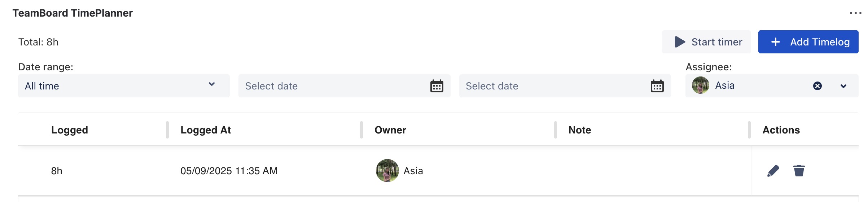Delete the 8h timelog with the trash icon
The height and width of the screenshot is (202, 868).
click(799, 171)
